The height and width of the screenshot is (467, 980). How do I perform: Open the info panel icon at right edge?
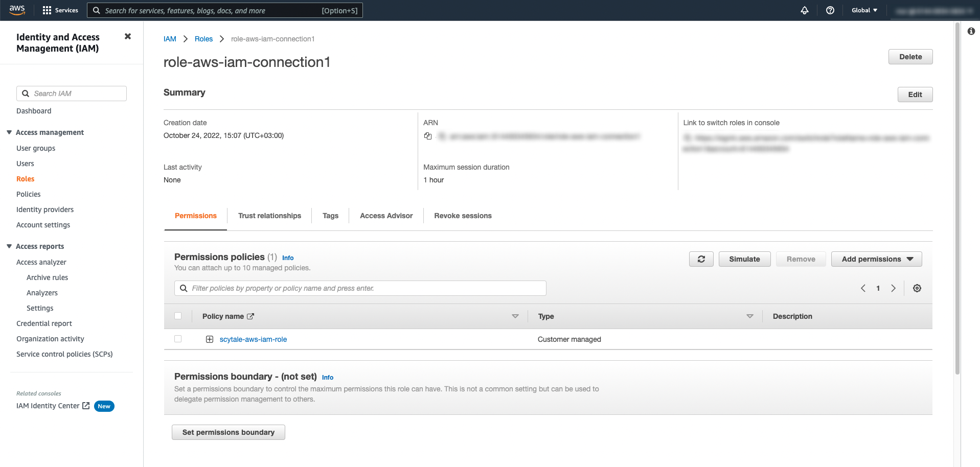[x=971, y=31]
